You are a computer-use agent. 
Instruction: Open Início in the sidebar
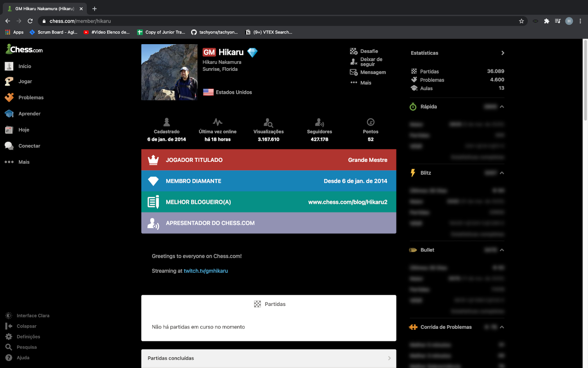(18, 66)
